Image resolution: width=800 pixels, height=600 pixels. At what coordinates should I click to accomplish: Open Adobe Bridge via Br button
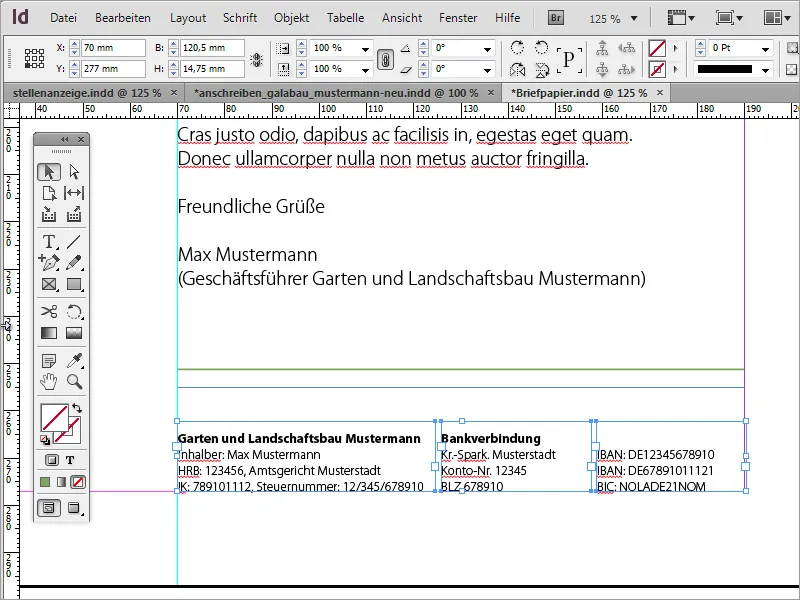pyautogui.click(x=556, y=18)
